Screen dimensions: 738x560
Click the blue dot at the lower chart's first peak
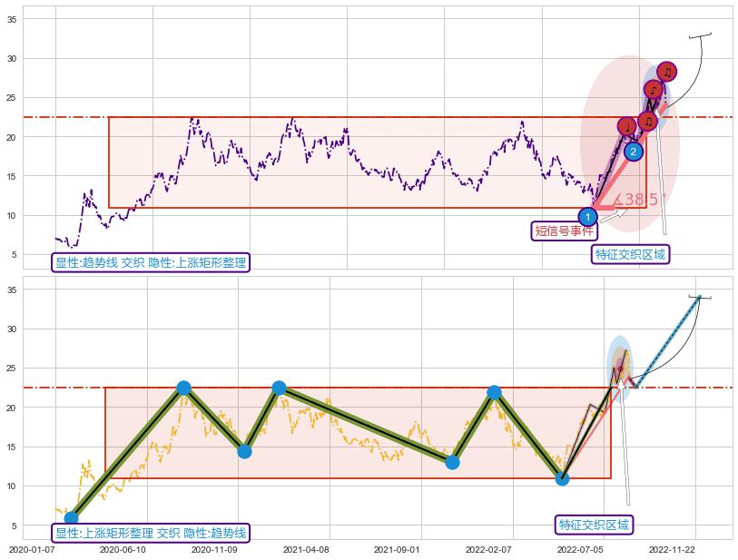[x=183, y=388]
